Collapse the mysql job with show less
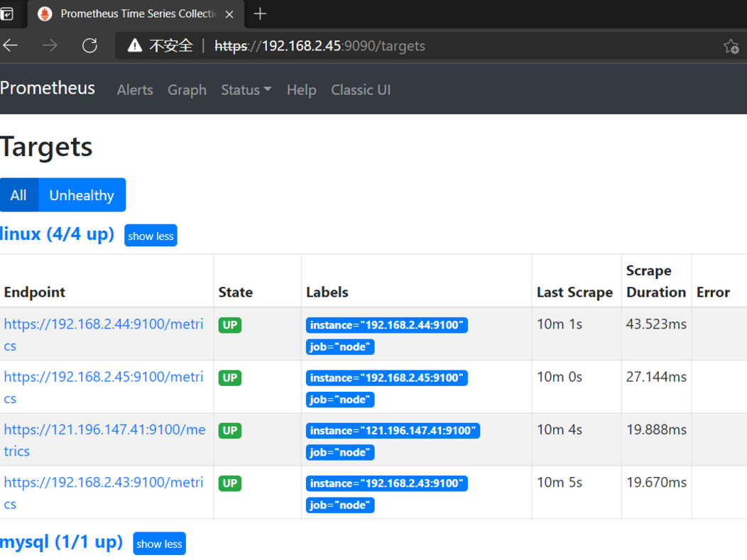This screenshot has width=747, height=560. 159,544
